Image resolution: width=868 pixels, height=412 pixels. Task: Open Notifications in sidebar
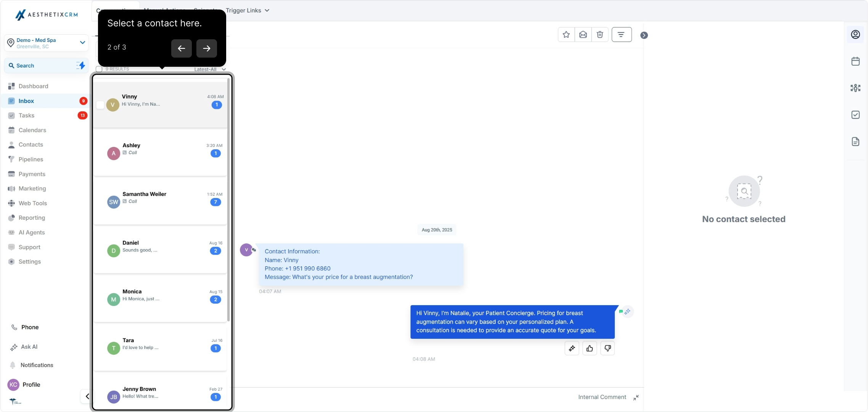click(x=32, y=365)
